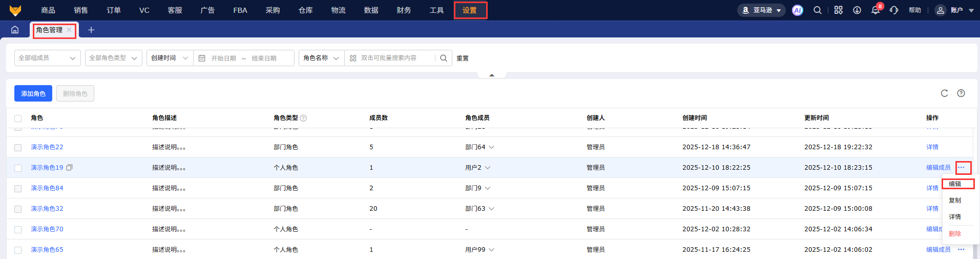Open the 创建时间 dropdown
Viewport: 980px width, 259px height.
(170, 58)
